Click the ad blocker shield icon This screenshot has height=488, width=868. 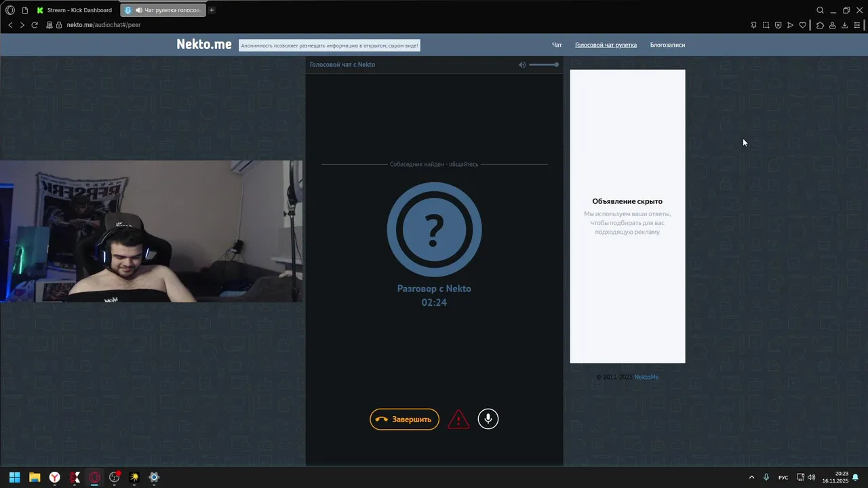(778, 25)
